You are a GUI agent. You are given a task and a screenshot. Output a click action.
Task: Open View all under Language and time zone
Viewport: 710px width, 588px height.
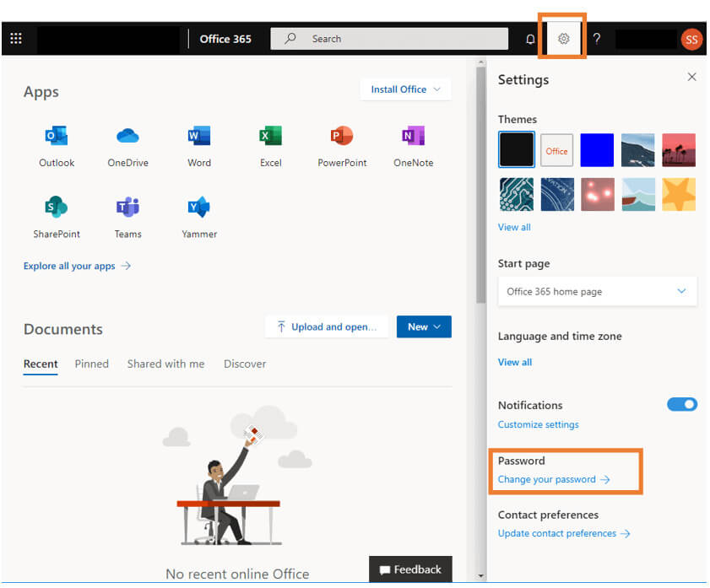coord(515,362)
